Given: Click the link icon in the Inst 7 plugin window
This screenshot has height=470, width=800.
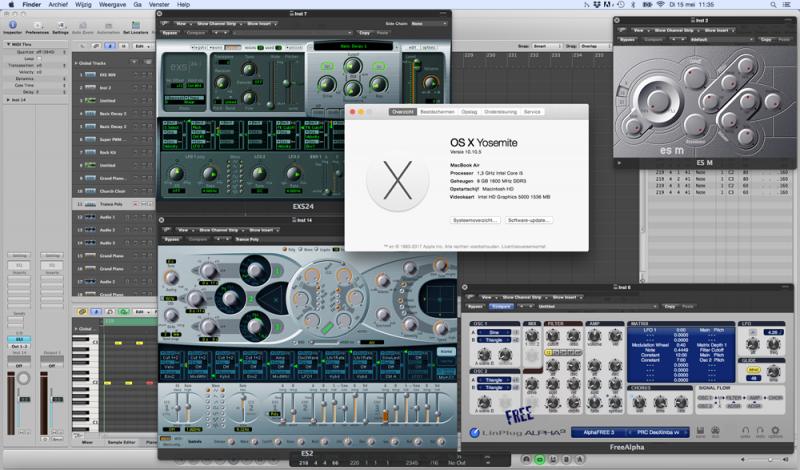Looking at the screenshot, I should [x=165, y=23].
